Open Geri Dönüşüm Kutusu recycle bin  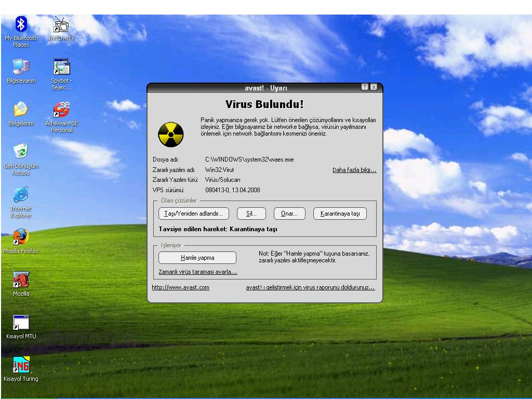[x=21, y=159]
